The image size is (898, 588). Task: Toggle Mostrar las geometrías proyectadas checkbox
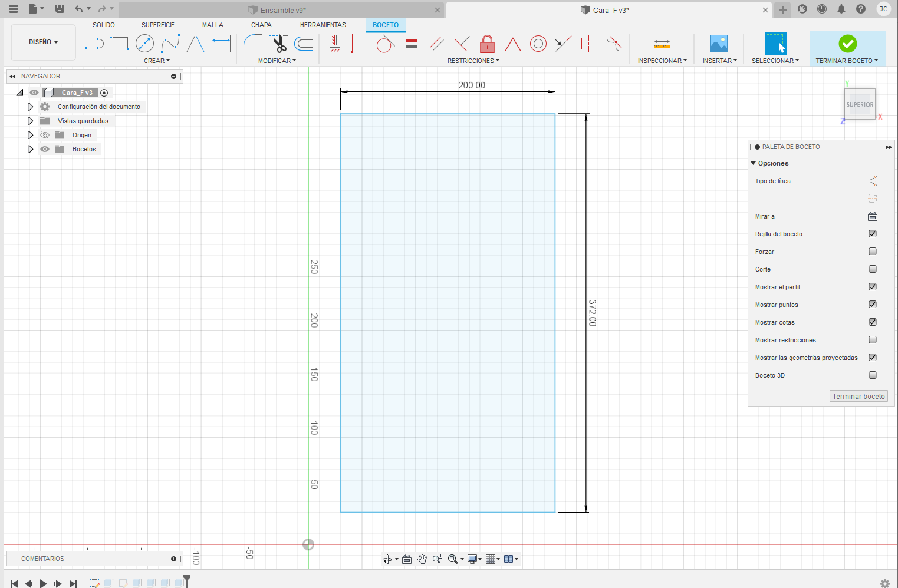[x=873, y=358]
